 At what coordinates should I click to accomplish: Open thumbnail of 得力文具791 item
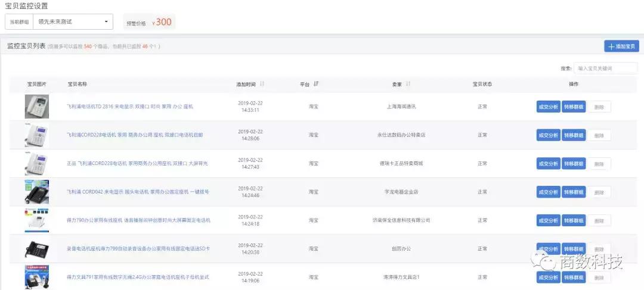pyautogui.click(x=36, y=277)
